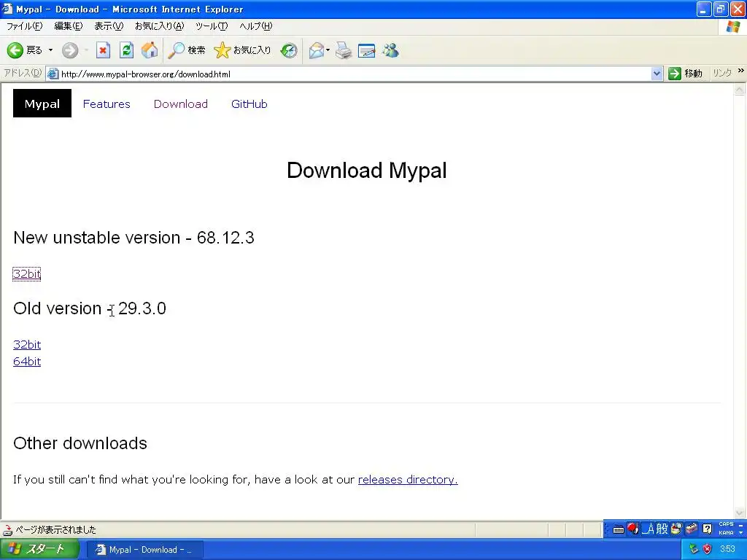The image size is (747, 560).
Task: Open the IME tools toolbox icon
Action: click(x=692, y=529)
